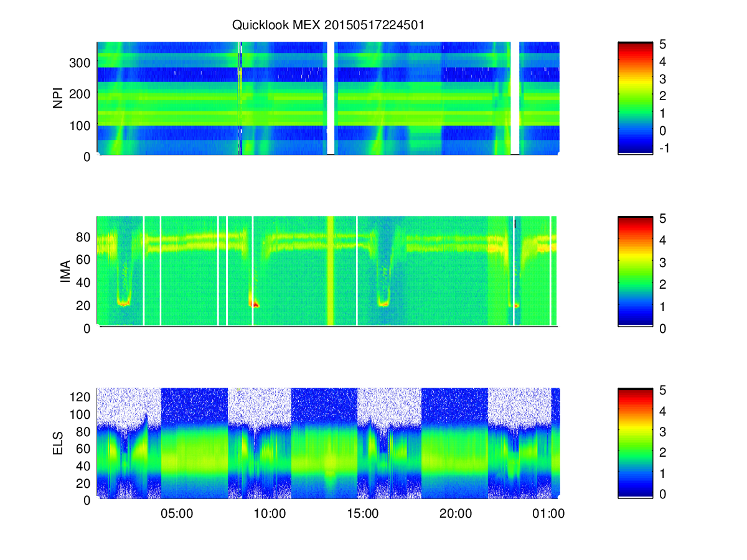Select the IMA y-axis label
The image size is (747, 560).
65,271
